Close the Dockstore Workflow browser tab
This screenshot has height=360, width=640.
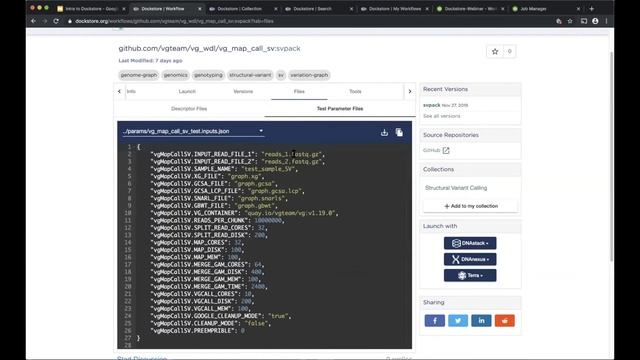click(200, 9)
